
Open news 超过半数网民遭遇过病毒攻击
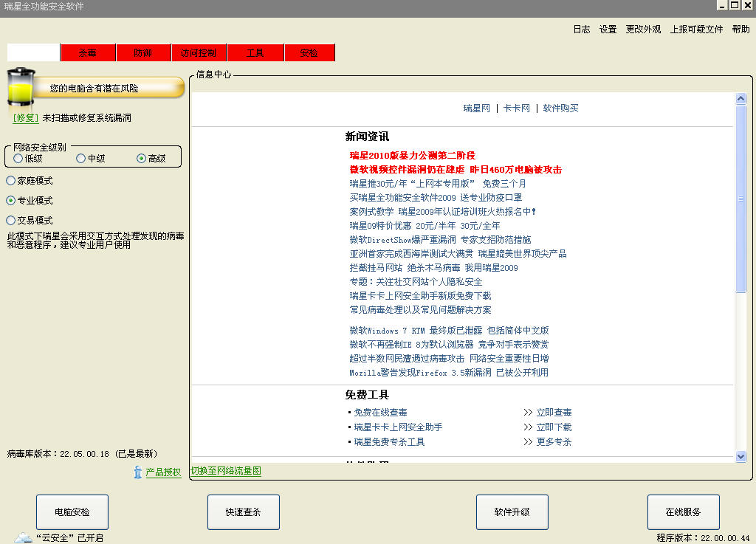click(450, 359)
